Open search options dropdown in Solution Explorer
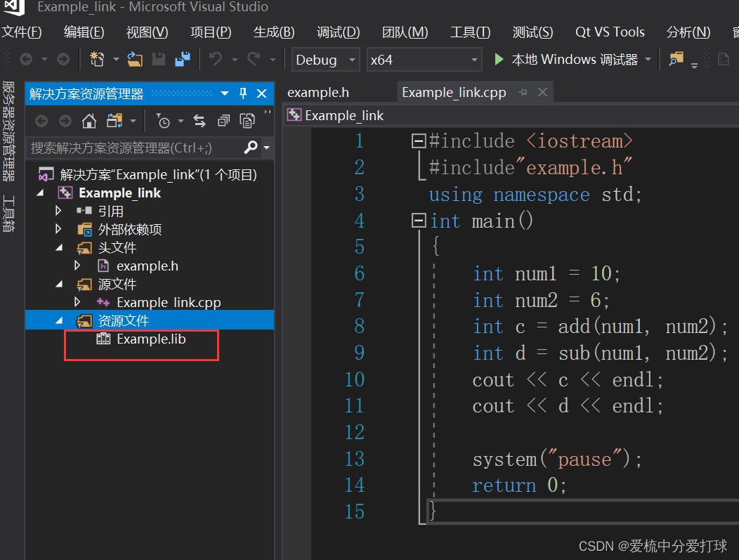 click(x=267, y=148)
